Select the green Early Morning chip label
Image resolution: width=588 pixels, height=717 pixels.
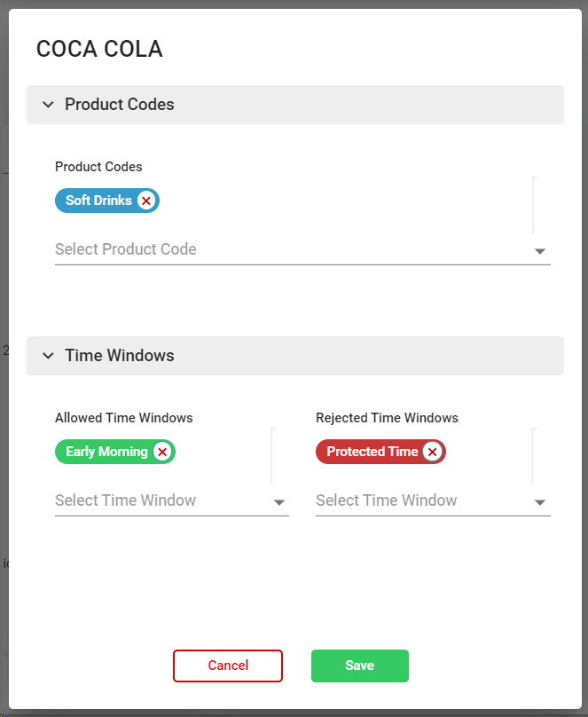click(x=106, y=452)
